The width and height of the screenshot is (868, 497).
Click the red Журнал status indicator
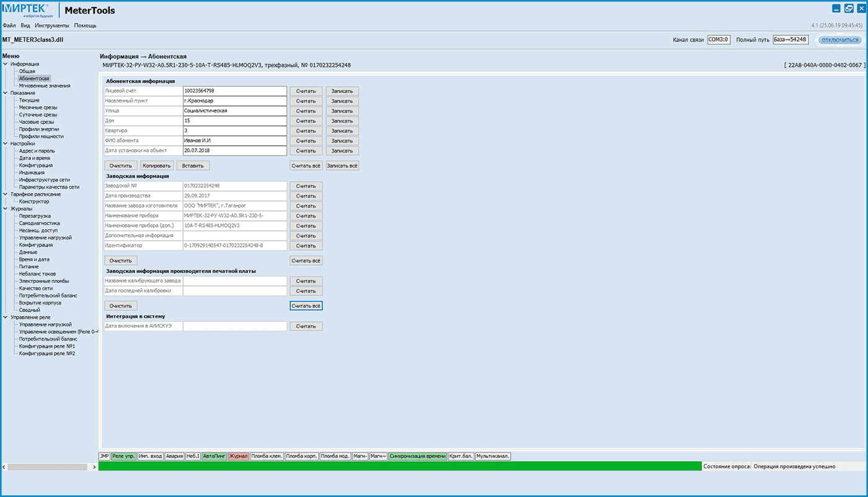[x=239, y=456]
